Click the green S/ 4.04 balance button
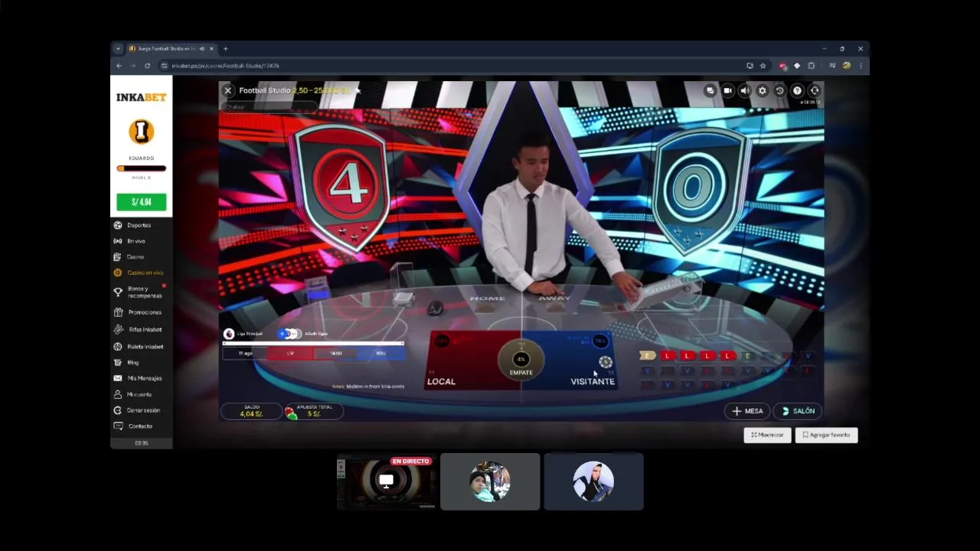Image resolution: width=980 pixels, height=551 pixels. coord(141,202)
